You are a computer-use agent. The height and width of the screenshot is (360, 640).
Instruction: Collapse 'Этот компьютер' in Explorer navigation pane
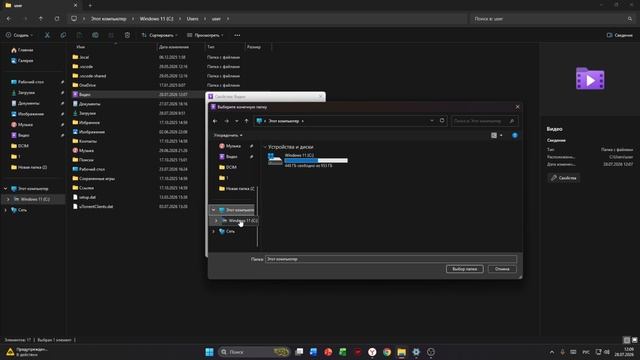tap(5, 189)
